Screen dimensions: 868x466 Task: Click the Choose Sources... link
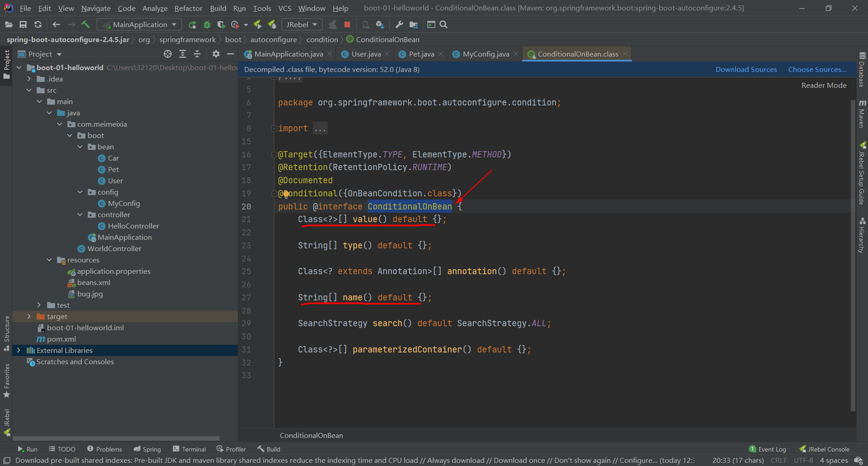click(x=817, y=69)
